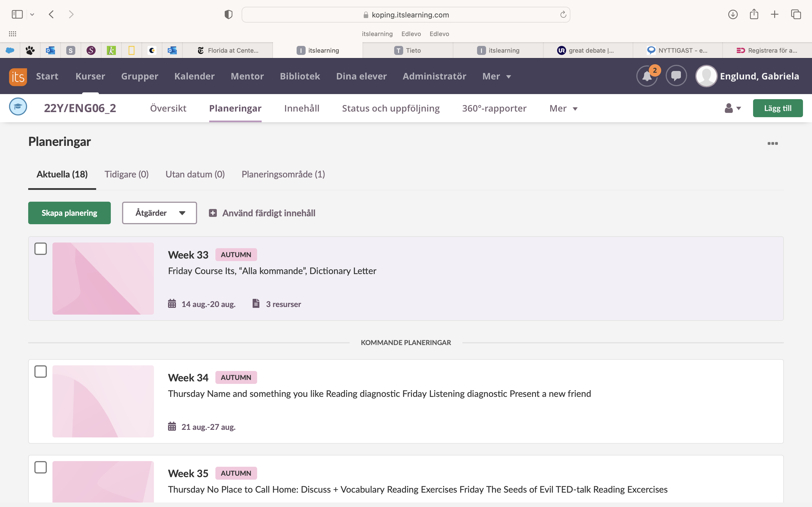The height and width of the screenshot is (507, 812).
Task: Check the Week 33 planning checkbox
Action: pyautogui.click(x=41, y=249)
